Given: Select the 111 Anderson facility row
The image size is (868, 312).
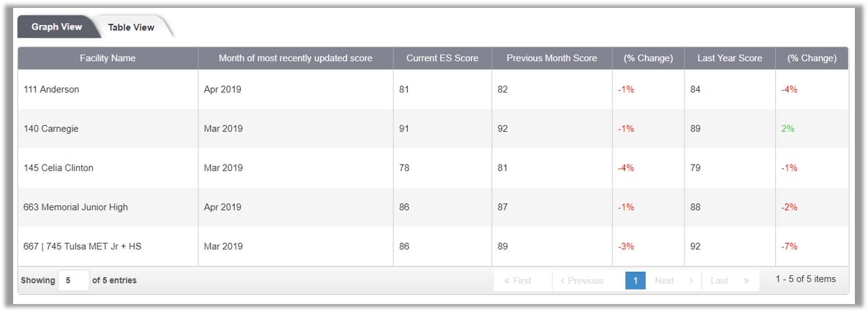Looking at the screenshot, I should click(433, 90).
